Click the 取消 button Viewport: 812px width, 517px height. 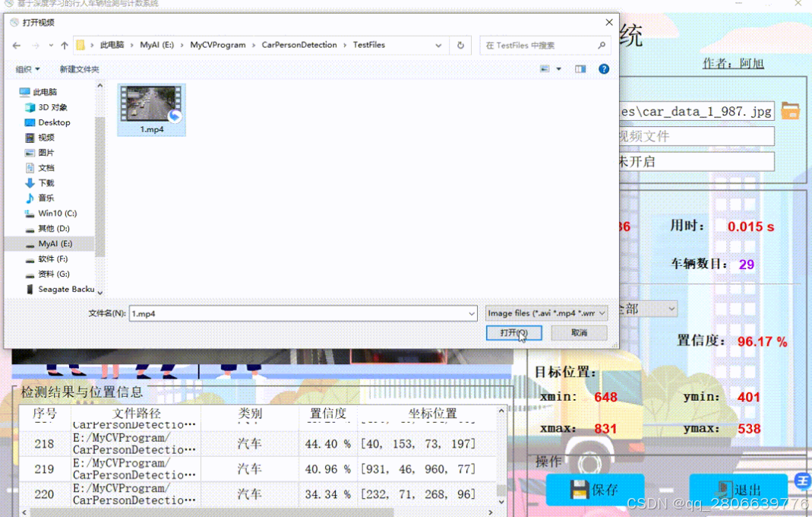point(579,333)
